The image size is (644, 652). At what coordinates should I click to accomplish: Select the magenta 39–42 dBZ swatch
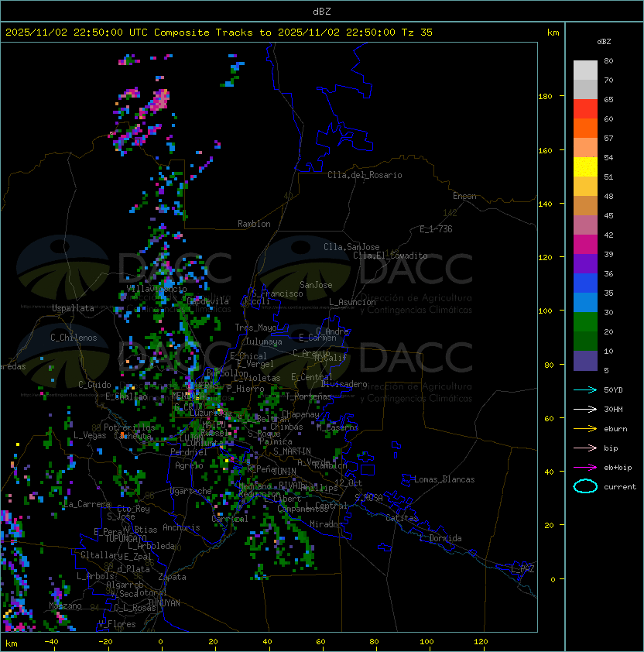[585, 244]
